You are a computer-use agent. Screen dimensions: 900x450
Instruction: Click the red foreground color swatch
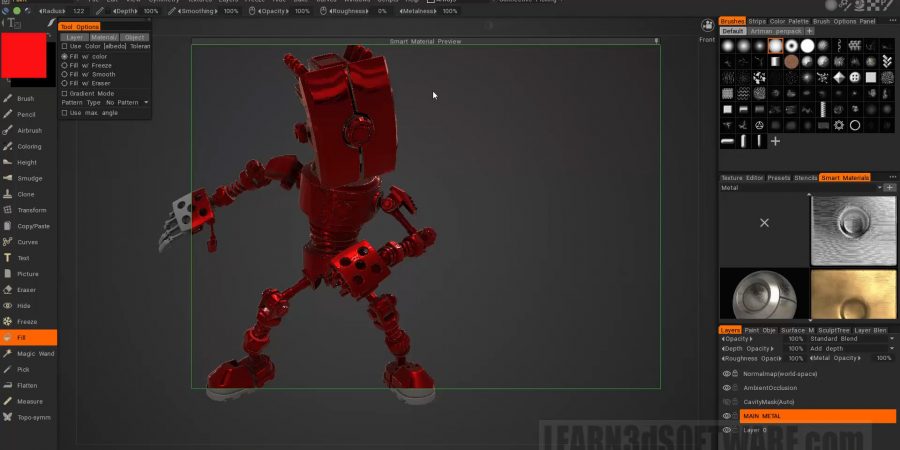coord(25,55)
